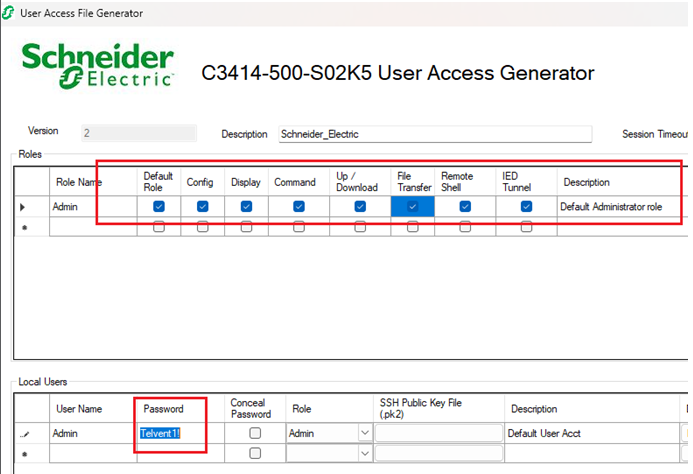Image resolution: width=693 pixels, height=474 pixels.
Task: Open Role dropdown in new user row
Action: pyautogui.click(x=365, y=453)
